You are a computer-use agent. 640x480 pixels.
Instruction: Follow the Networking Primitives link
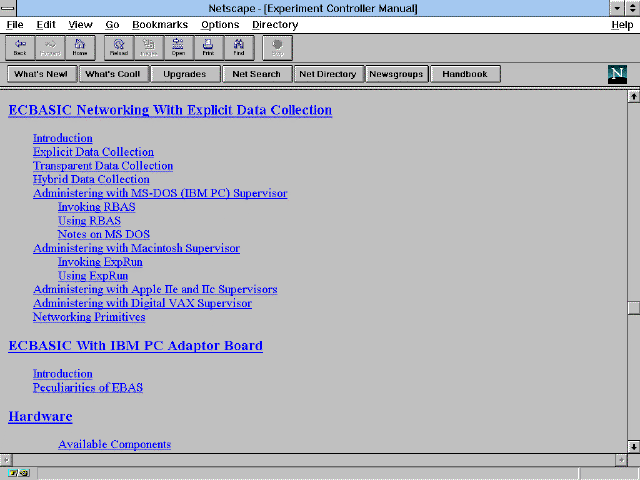89,317
